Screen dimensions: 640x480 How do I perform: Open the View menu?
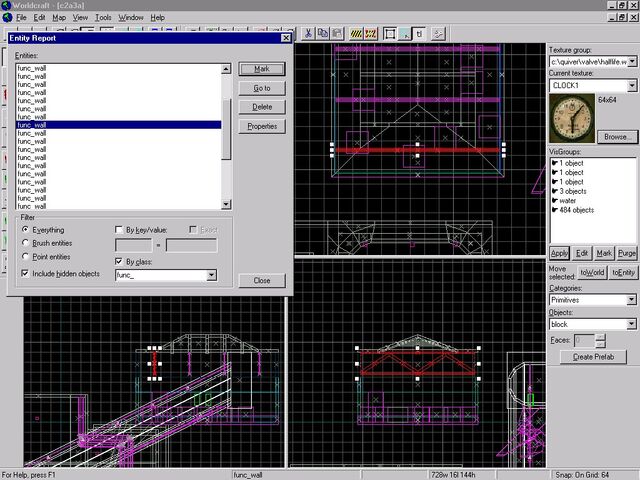(x=80, y=18)
